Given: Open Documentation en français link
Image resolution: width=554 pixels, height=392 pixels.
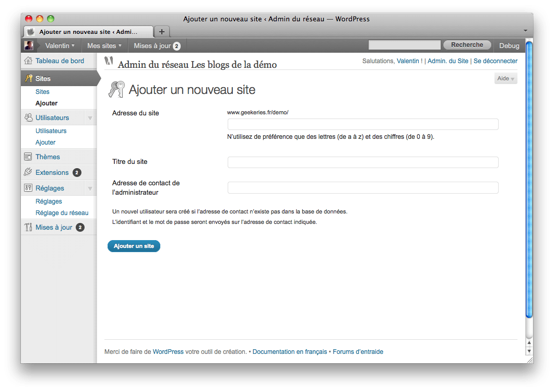Looking at the screenshot, I should pos(290,352).
